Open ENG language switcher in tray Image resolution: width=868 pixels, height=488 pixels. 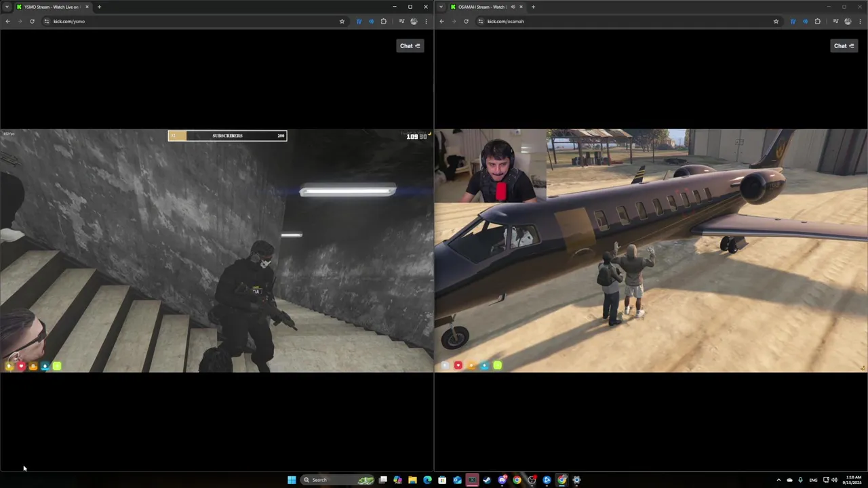tap(813, 480)
